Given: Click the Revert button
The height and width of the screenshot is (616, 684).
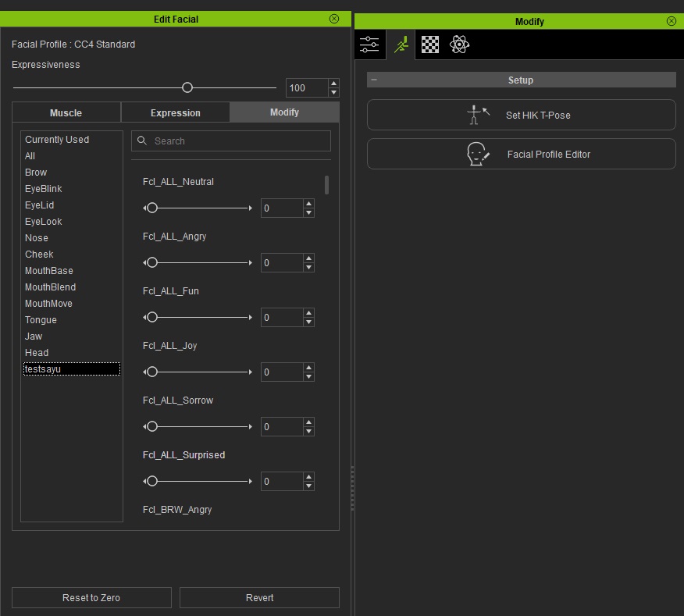Looking at the screenshot, I should [259, 598].
